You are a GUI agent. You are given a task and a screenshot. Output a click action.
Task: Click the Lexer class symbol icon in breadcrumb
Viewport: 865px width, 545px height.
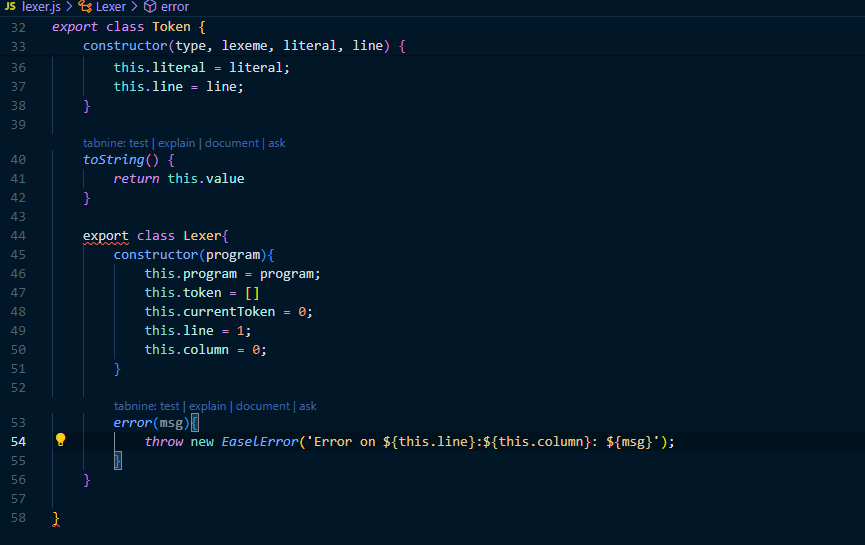coord(85,7)
